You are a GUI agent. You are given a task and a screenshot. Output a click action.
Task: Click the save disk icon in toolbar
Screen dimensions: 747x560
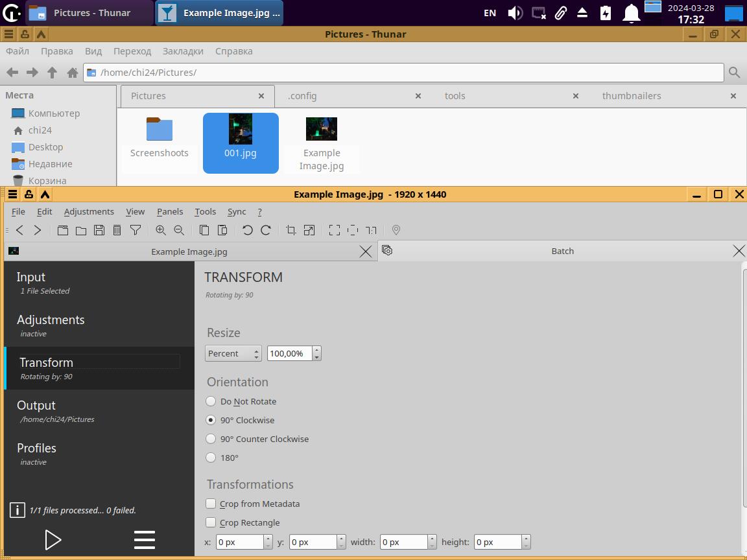point(99,230)
